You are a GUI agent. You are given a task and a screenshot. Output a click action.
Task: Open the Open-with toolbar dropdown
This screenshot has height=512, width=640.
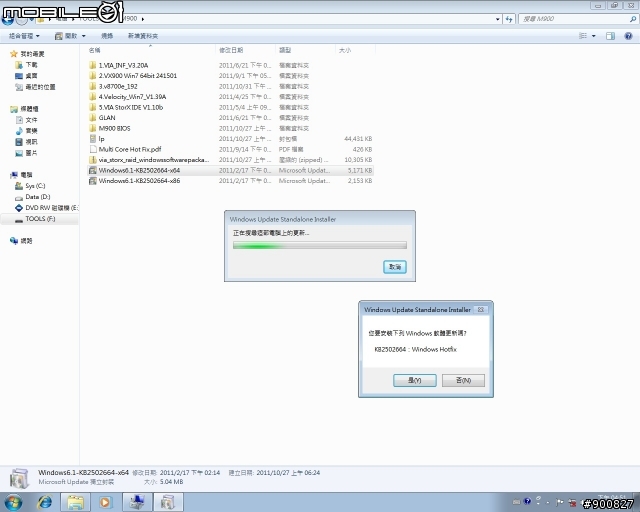click(x=84, y=36)
